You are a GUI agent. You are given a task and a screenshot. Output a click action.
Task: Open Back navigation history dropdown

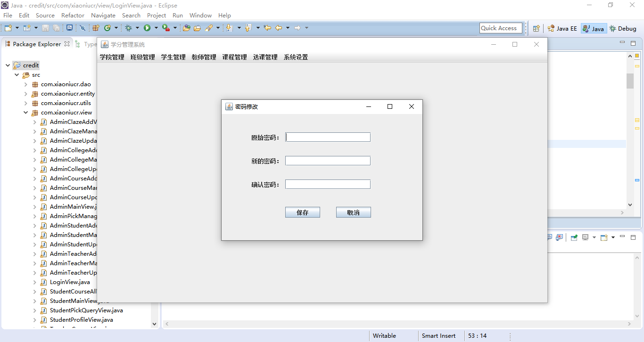point(288,28)
